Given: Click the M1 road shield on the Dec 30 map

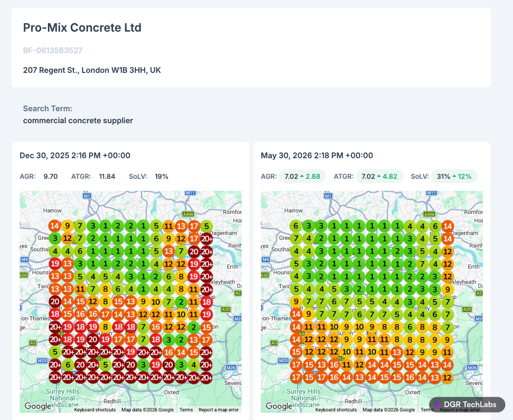Looking at the screenshot, I should coord(87,196).
